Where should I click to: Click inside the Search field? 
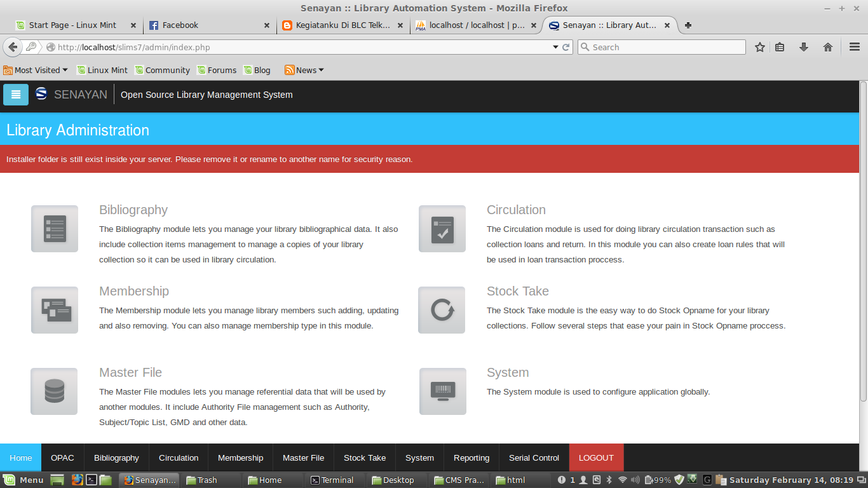click(661, 46)
